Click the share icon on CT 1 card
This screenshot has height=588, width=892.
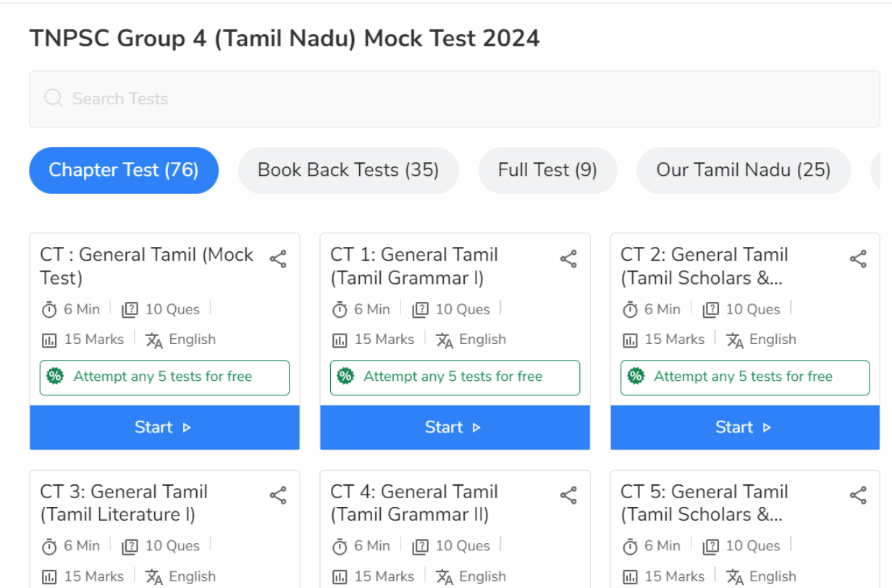coord(568,259)
